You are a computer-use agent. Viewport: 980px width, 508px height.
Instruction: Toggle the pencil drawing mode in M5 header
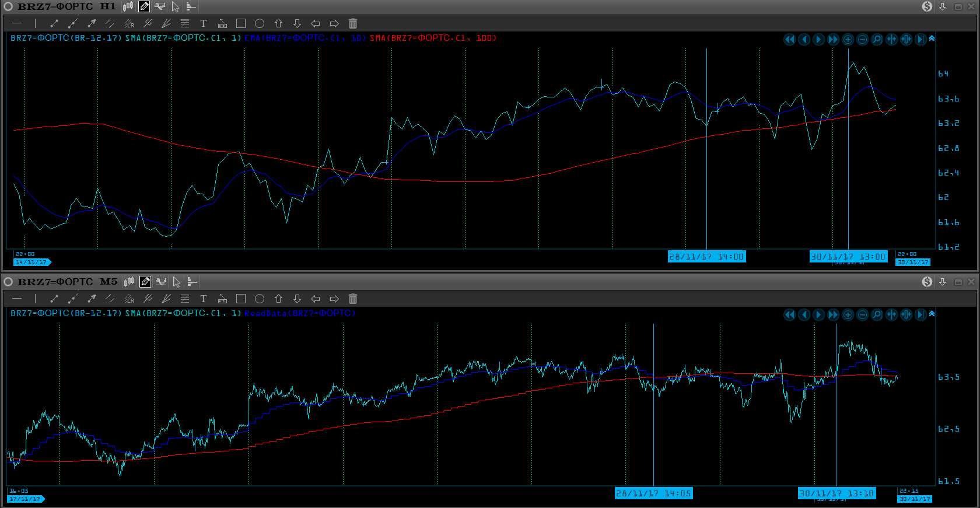pos(145,282)
